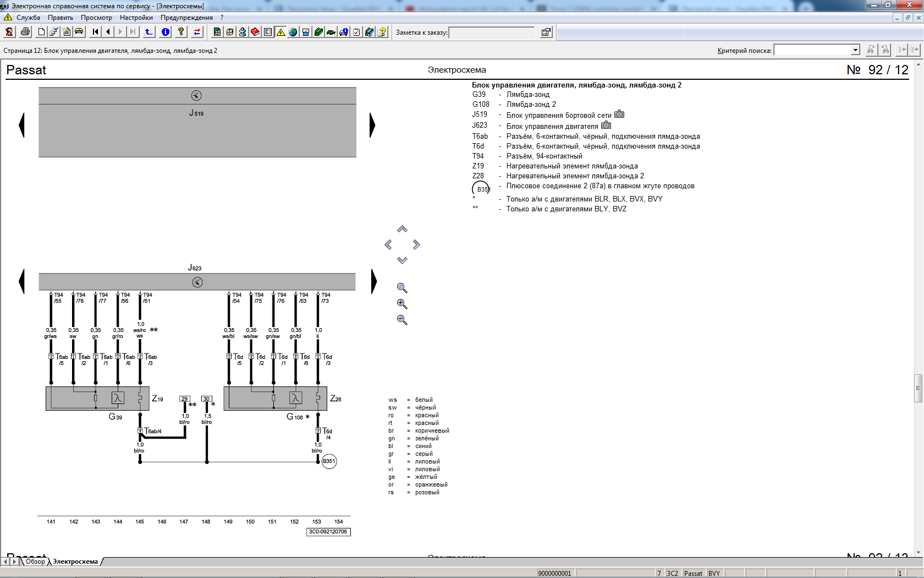Click the blue info circle icon
The width and height of the screenshot is (924, 578).
[x=166, y=32]
